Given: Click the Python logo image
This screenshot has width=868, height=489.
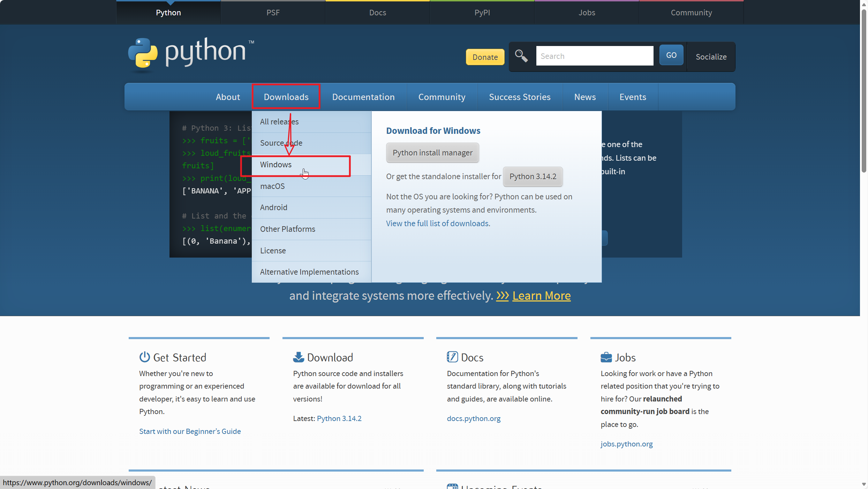Looking at the screenshot, I should [191, 54].
